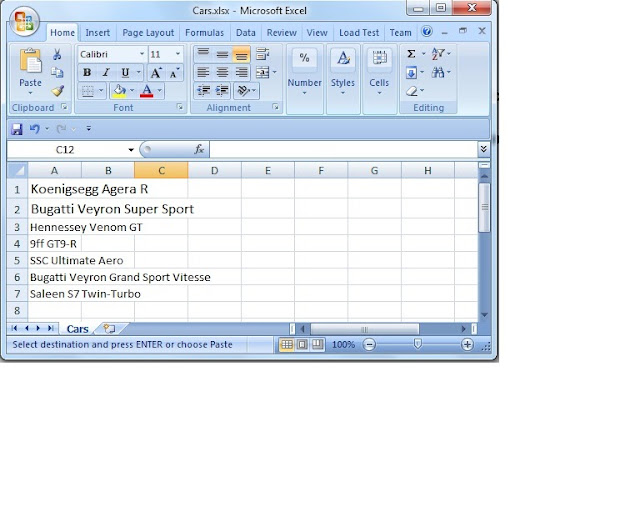This screenshot has width=640, height=512.
Task: Click the Insert Function fx button
Action: [x=199, y=149]
